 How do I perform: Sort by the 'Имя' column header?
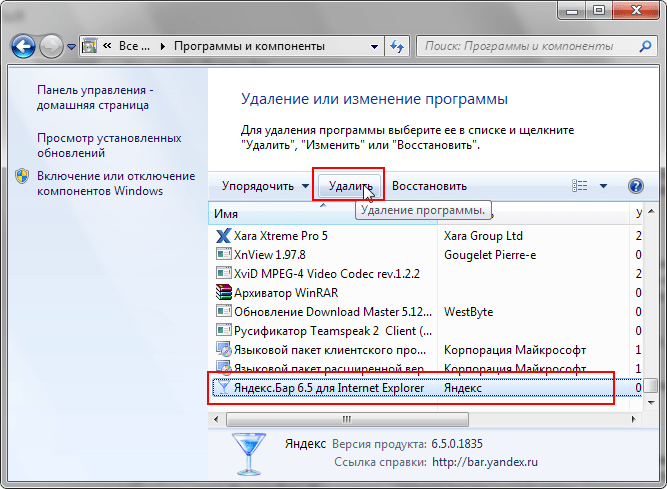pos(322,213)
